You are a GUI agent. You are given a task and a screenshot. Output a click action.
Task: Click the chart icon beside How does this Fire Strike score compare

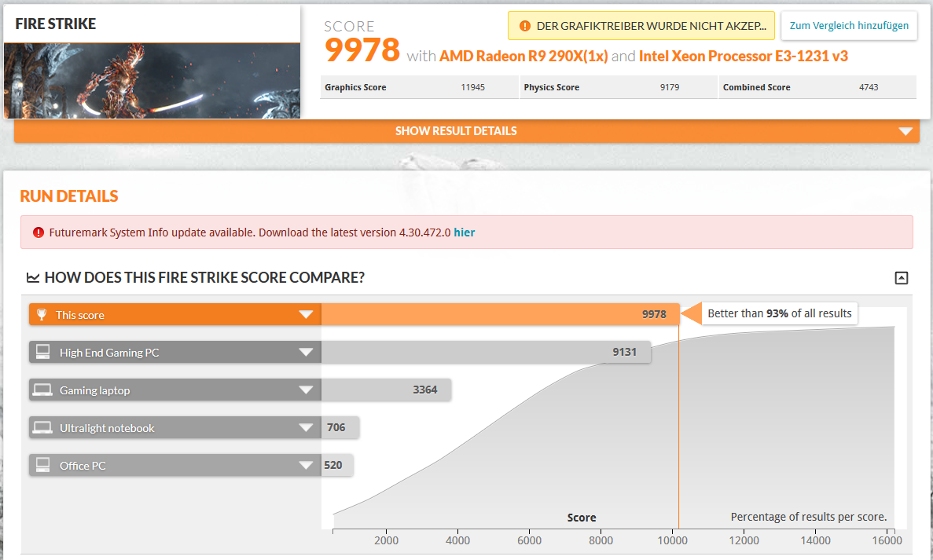click(x=33, y=277)
